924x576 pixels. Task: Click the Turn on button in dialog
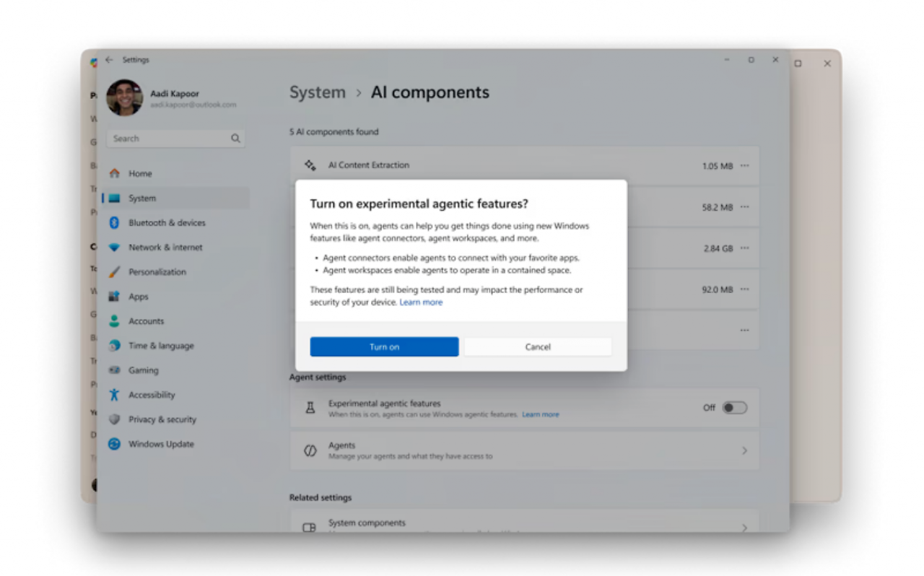click(384, 346)
